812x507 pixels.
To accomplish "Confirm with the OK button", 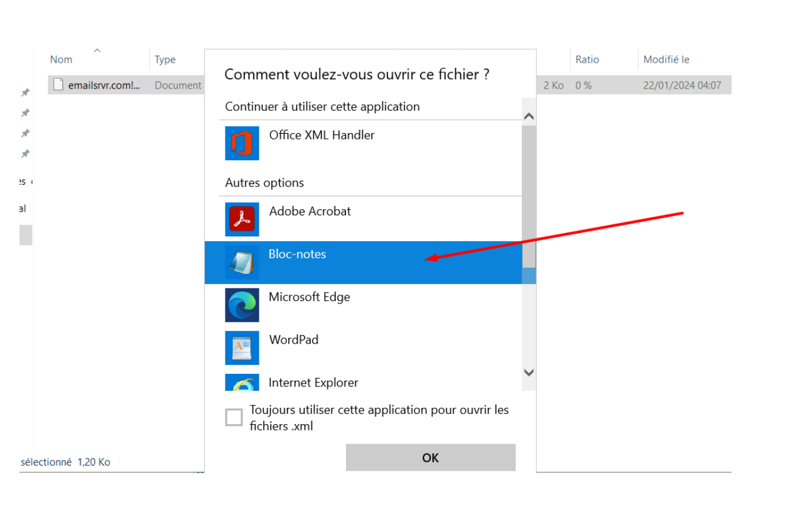I will pyautogui.click(x=430, y=458).
